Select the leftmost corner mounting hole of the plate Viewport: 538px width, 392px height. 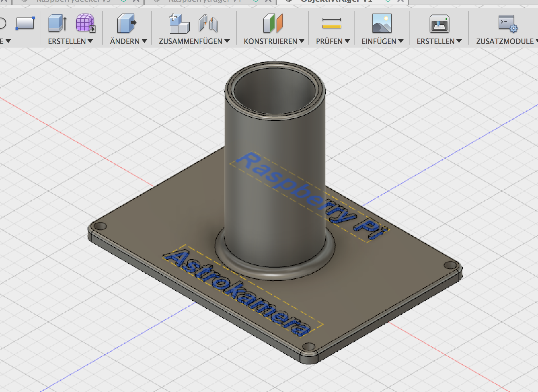100,226
